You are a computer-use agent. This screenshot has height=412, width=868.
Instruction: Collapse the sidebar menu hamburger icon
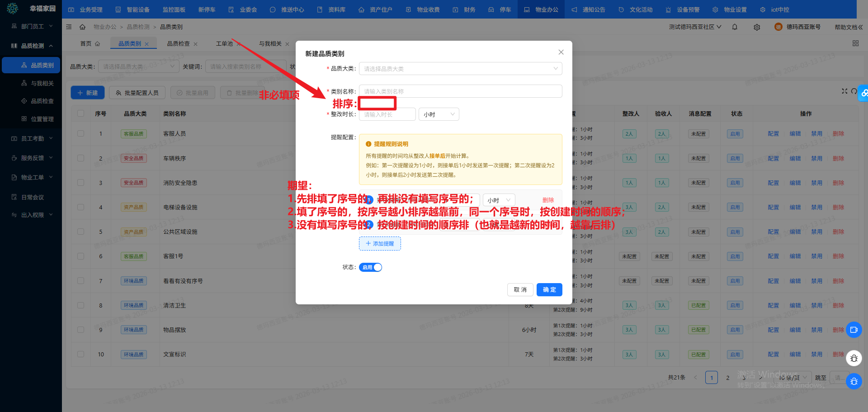pos(69,27)
